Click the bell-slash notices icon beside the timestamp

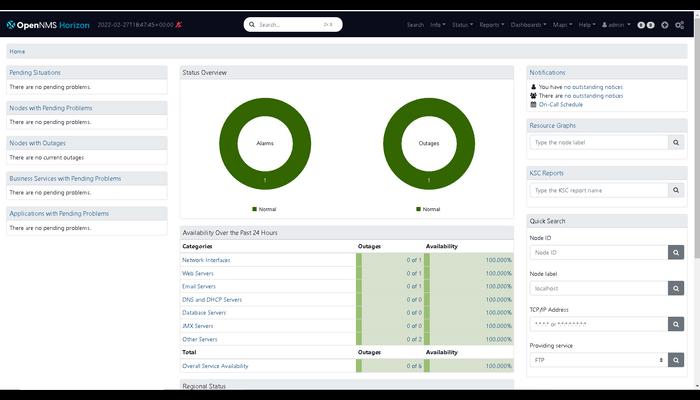178,24
